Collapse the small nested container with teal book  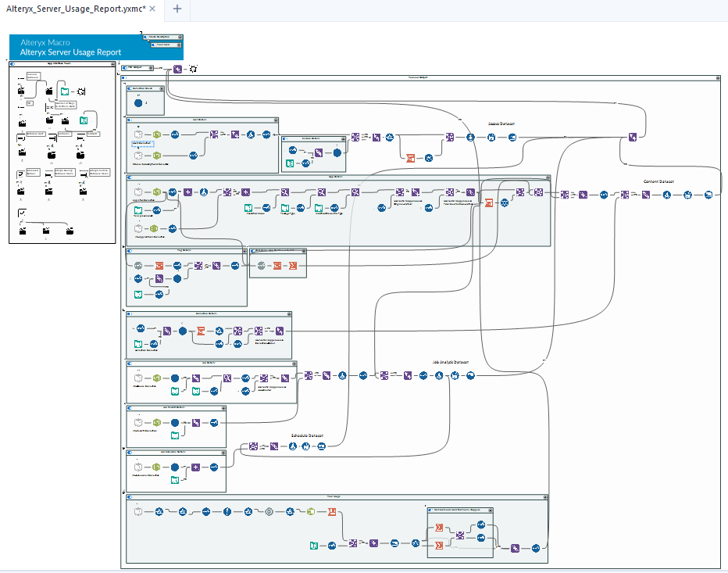(x=344, y=139)
